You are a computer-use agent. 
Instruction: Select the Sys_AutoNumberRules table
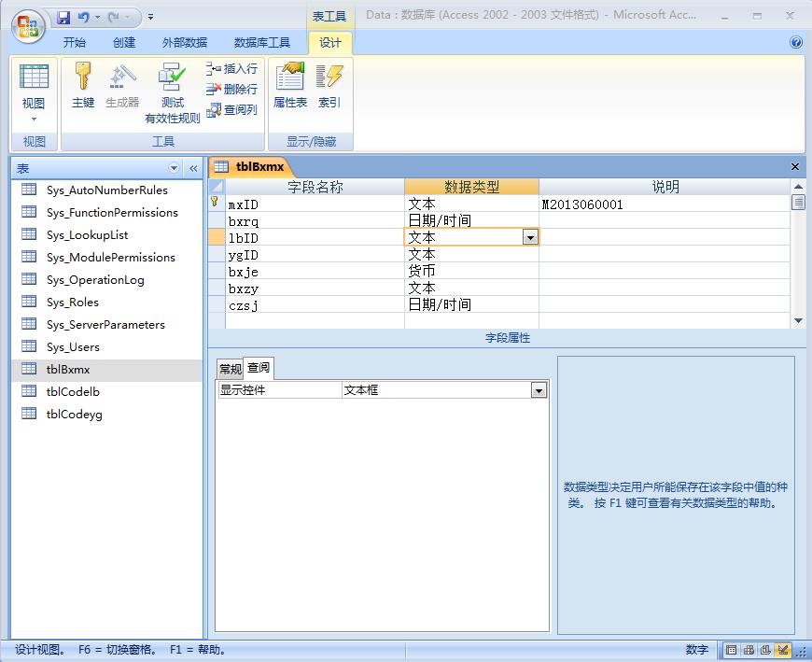[x=106, y=190]
